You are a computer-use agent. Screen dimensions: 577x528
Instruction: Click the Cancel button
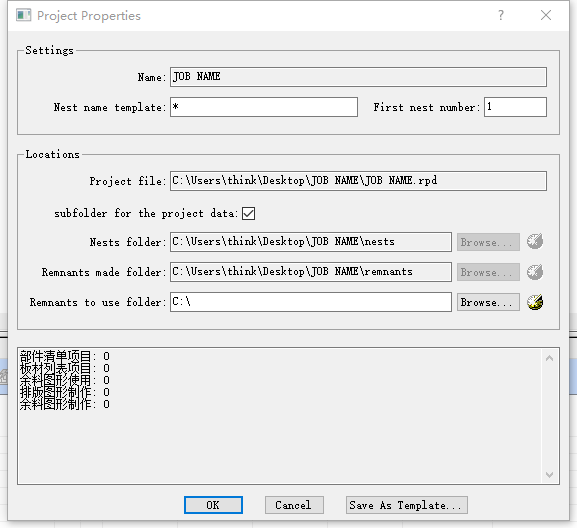(294, 505)
